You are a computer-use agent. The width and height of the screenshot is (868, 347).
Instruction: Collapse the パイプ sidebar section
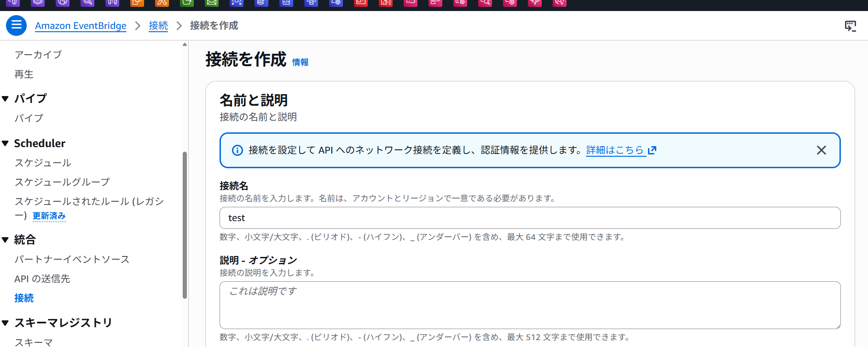(x=6, y=98)
